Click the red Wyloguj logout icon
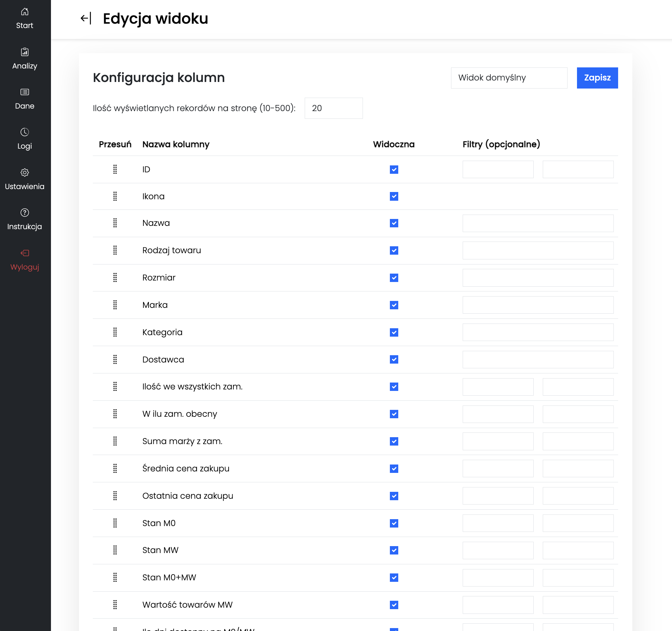 [25, 253]
